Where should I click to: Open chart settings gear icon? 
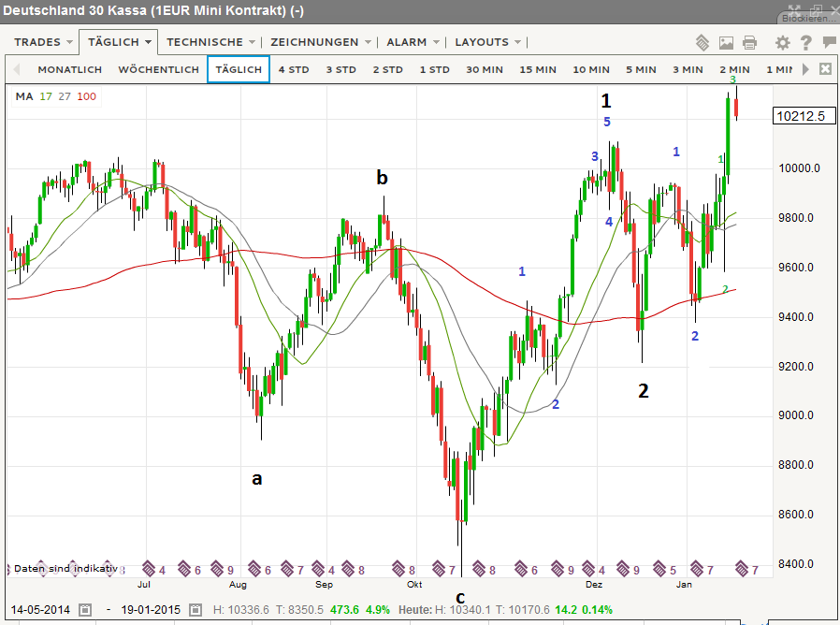pos(783,42)
